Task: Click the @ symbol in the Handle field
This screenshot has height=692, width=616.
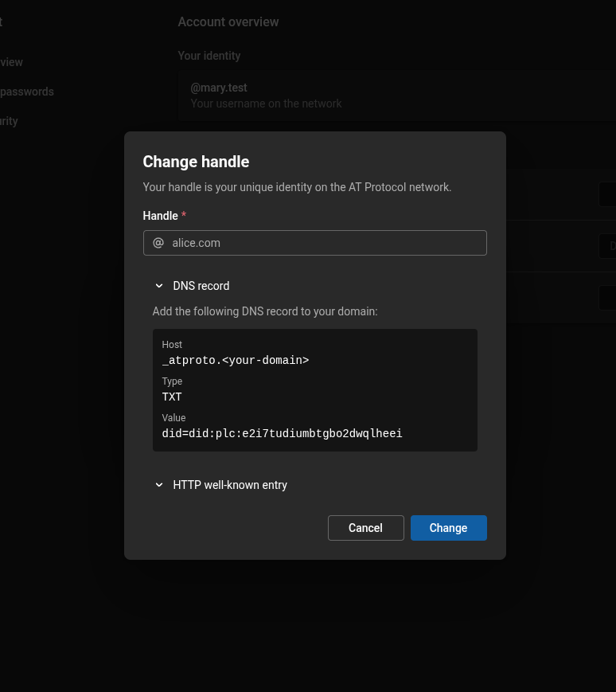Action: 158,243
